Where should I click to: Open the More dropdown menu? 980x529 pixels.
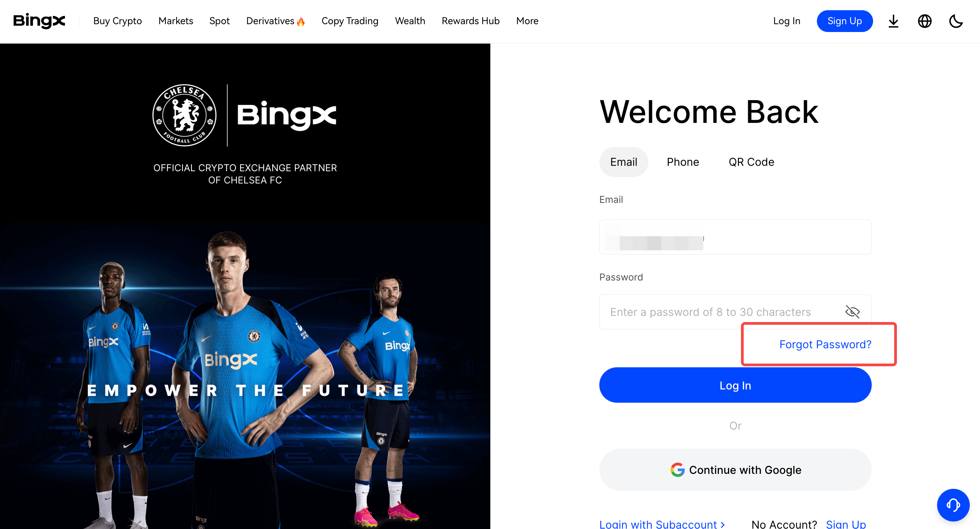pos(527,21)
